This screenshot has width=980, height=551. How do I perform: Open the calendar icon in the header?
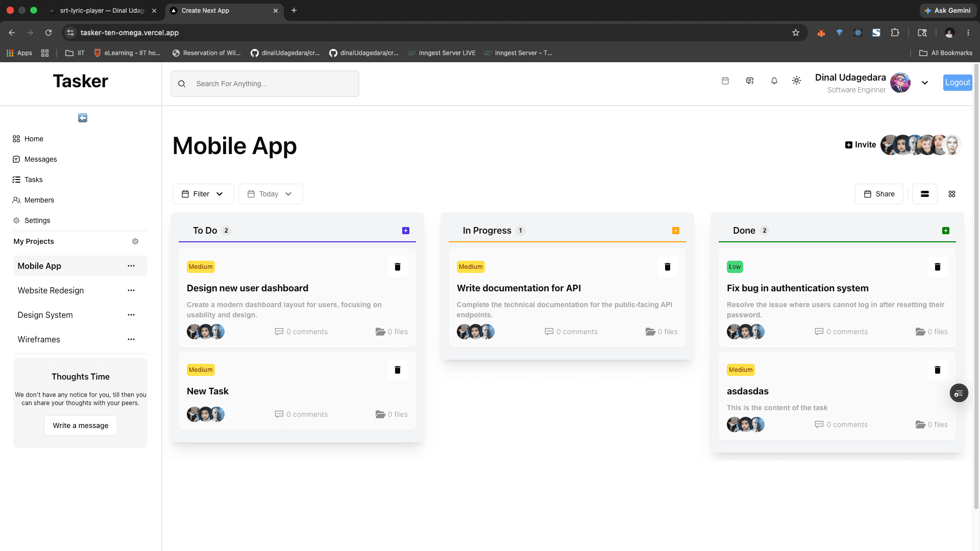(725, 81)
